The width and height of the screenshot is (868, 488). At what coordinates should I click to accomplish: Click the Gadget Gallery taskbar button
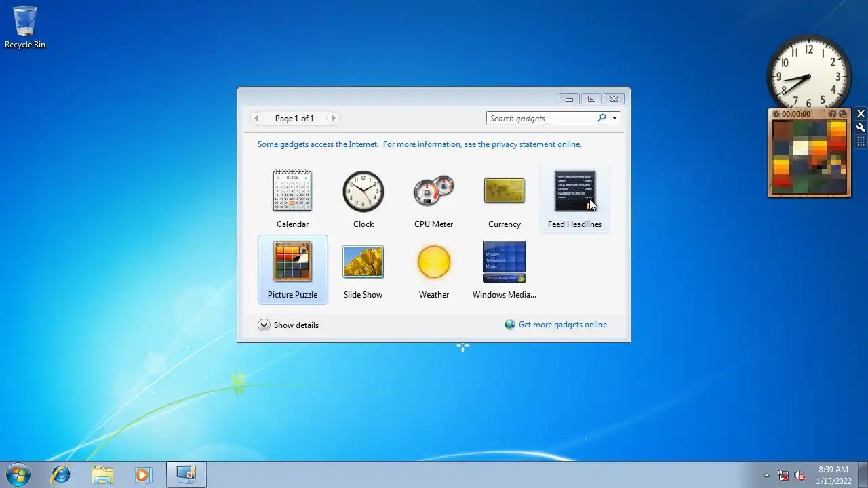186,474
